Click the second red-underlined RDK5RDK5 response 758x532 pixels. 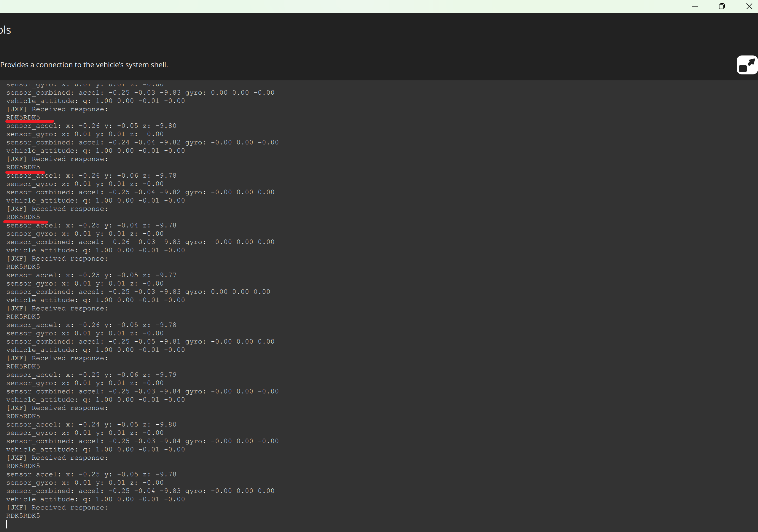pos(23,167)
